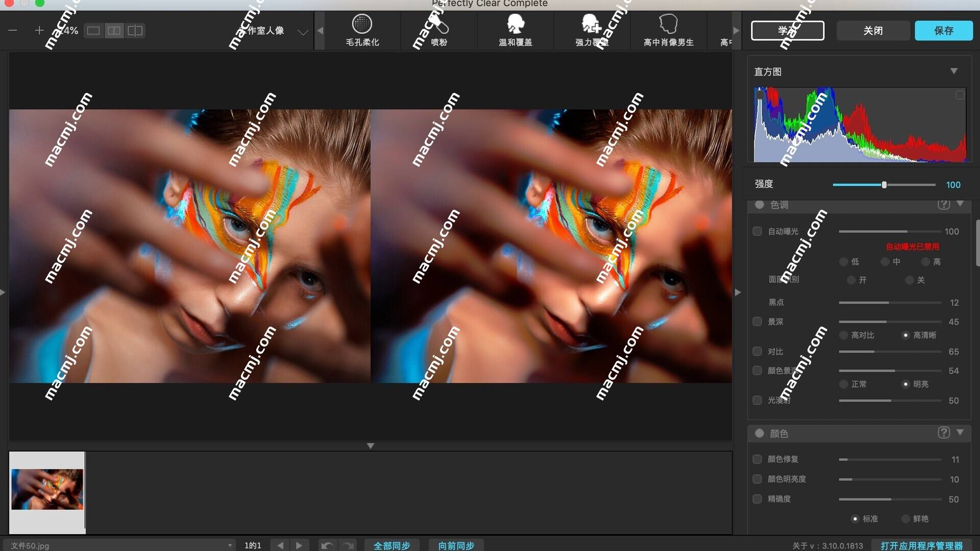This screenshot has width=980, height=551.
Task: Click the redo arrow icon
Action: (348, 545)
